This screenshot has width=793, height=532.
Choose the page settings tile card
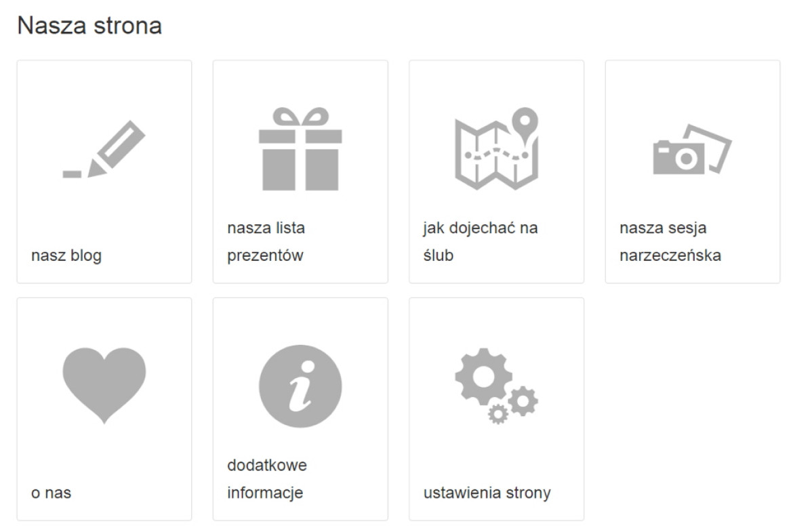click(x=497, y=409)
